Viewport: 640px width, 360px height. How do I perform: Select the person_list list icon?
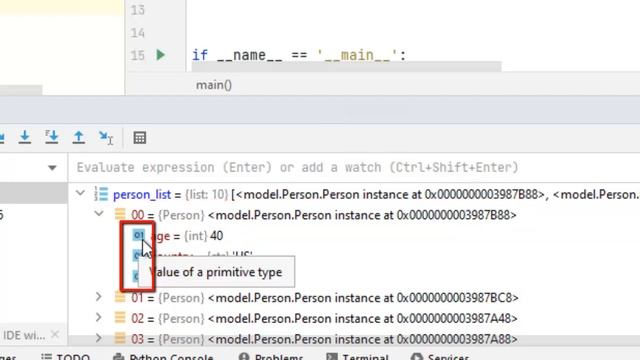[x=101, y=194]
